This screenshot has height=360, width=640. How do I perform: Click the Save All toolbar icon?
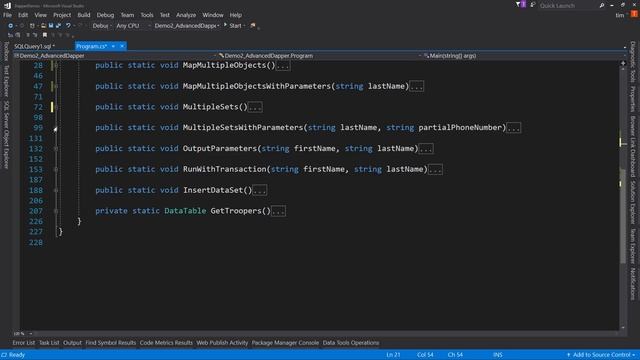click(x=58, y=26)
